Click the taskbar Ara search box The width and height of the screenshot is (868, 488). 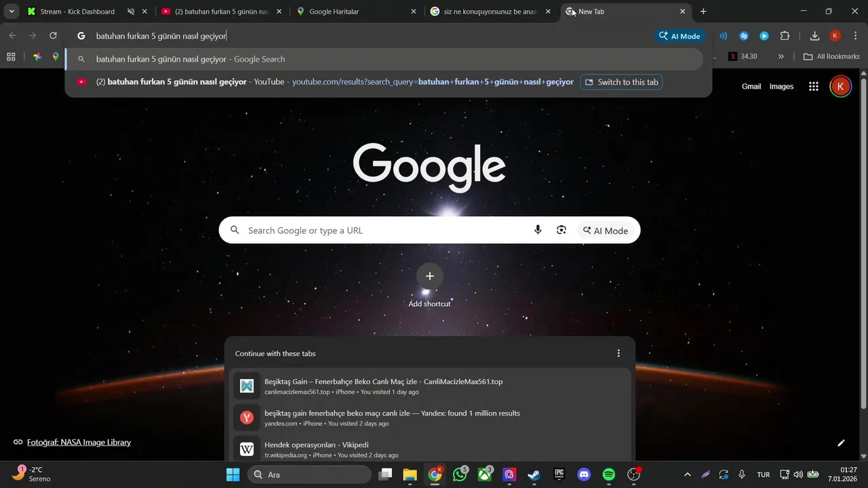pyautogui.click(x=309, y=474)
